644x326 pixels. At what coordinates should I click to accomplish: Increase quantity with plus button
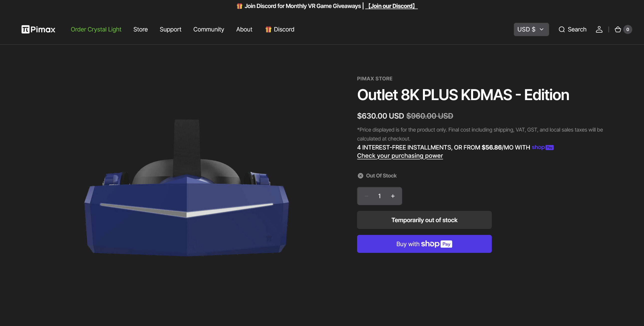click(393, 196)
